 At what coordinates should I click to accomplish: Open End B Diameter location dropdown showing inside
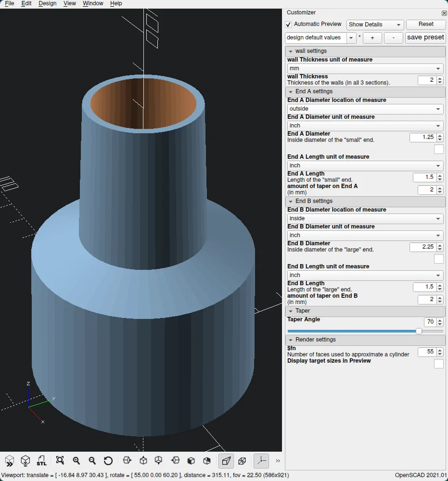point(365,218)
